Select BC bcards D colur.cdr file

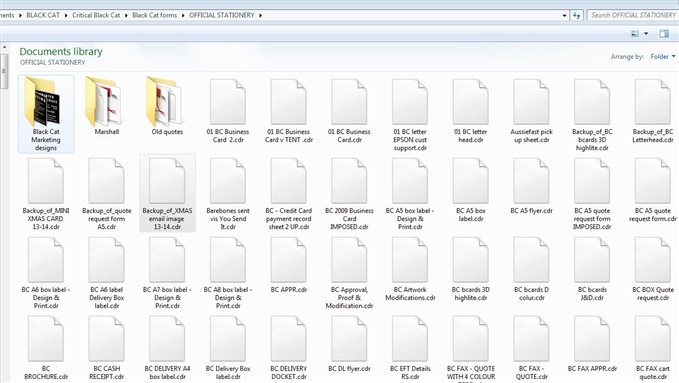531,269
